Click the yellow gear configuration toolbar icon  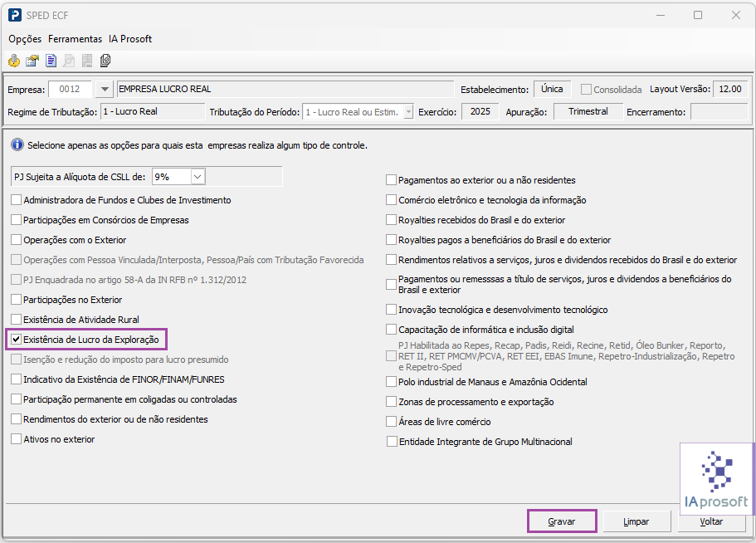14,61
